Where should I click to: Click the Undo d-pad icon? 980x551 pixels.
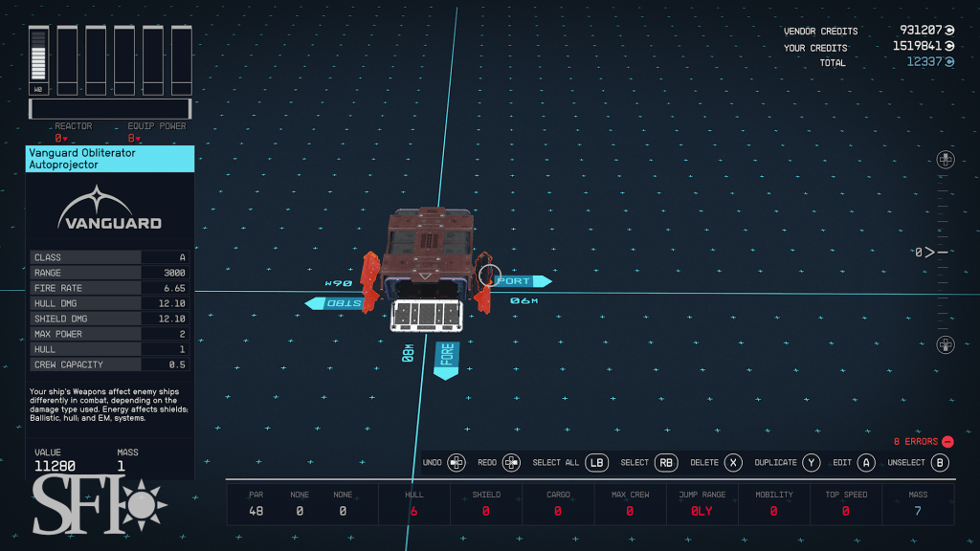click(457, 463)
